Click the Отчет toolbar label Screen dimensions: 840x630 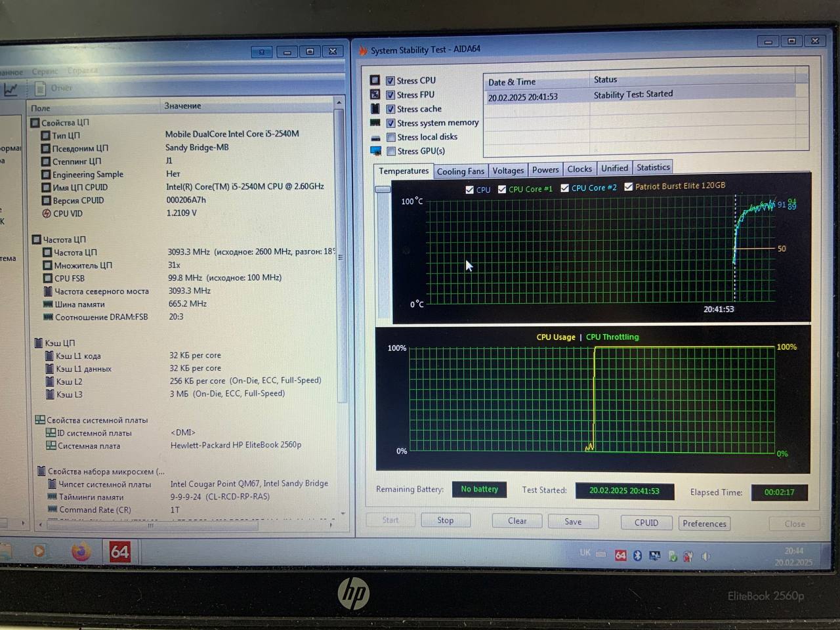pos(62,88)
